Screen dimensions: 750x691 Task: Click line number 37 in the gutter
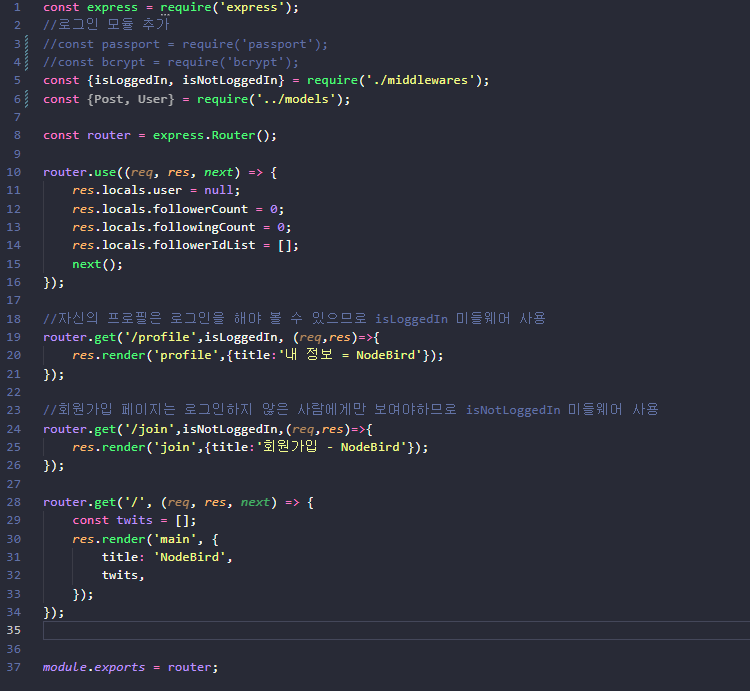pyautogui.click(x=14, y=667)
